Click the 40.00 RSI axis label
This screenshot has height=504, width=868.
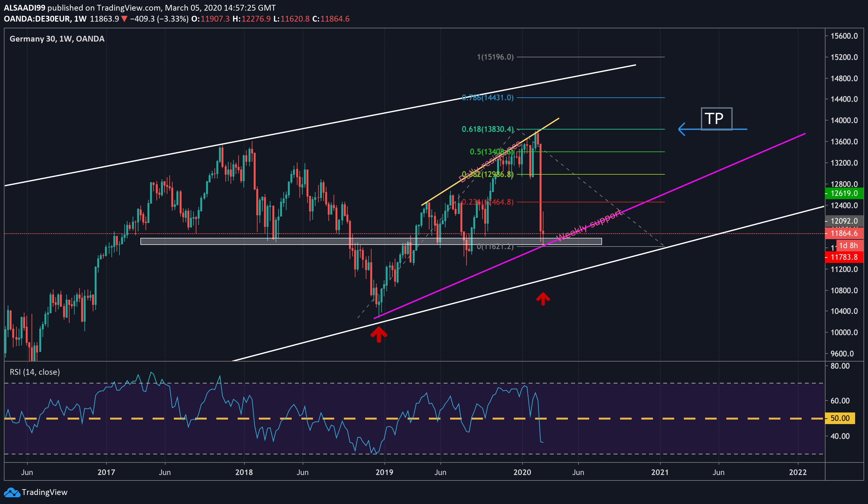pos(840,436)
